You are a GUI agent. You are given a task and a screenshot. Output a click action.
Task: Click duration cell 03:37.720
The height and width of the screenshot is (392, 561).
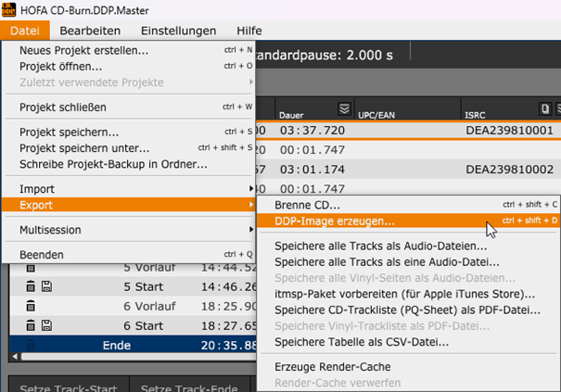(312, 130)
